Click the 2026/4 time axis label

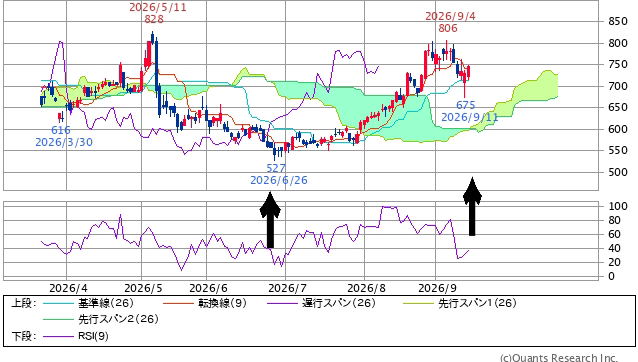68,288
